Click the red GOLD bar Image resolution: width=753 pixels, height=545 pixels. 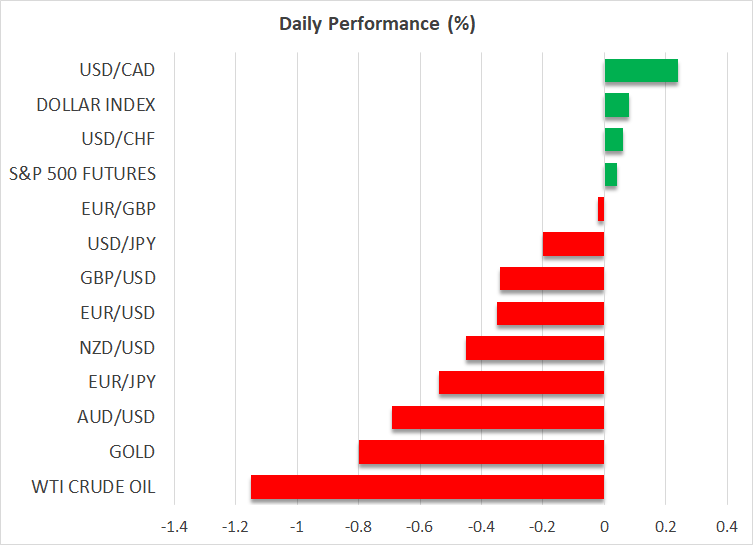point(481,452)
